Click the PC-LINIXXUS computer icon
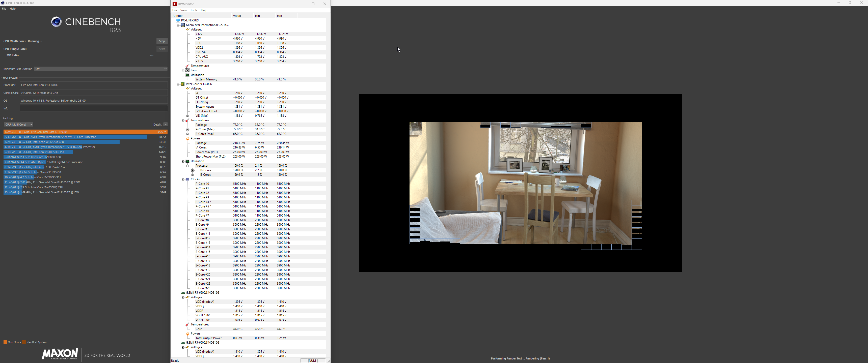This screenshot has width=868, height=363. point(178,20)
